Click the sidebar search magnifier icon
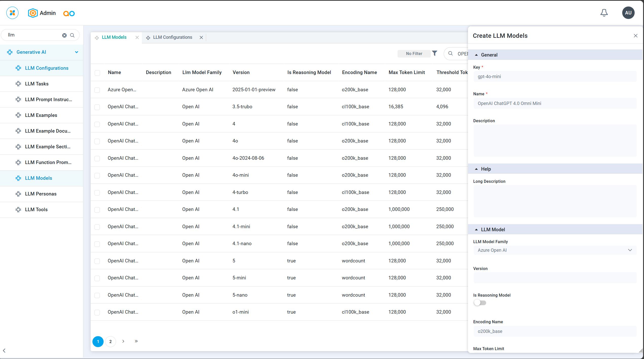The image size is (644, 359). tap(72, 35)
